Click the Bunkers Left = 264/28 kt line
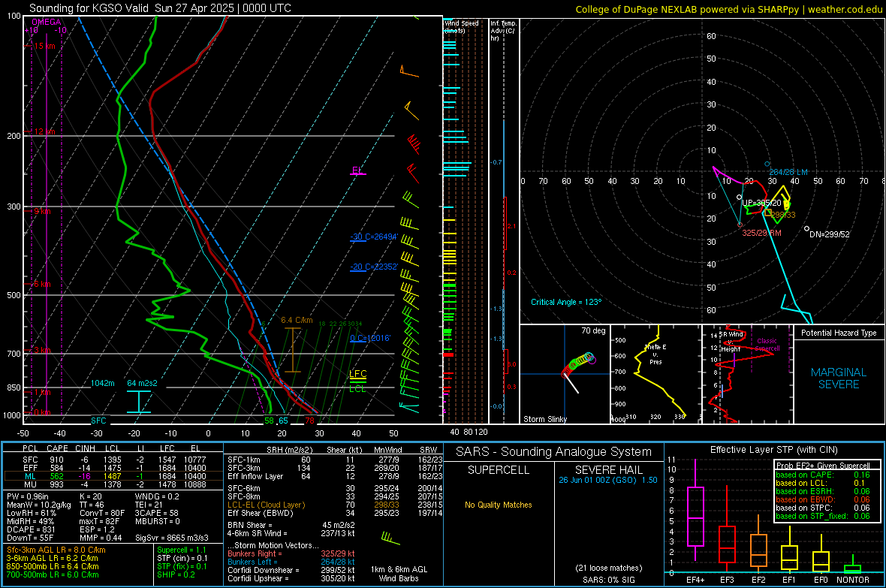This screenshot has width=886, height=588. click(x=291, y=562)
